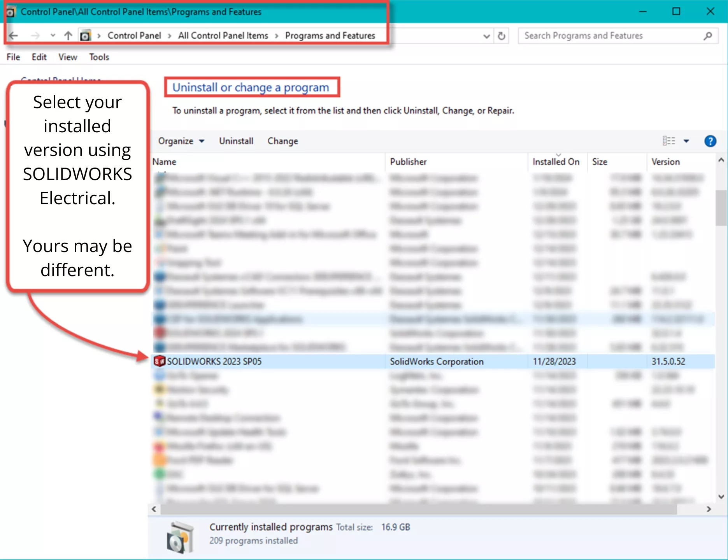The height and width of the screenshot is (560, 728).
Task: Sort list by Size column
Action: point(617,162)
